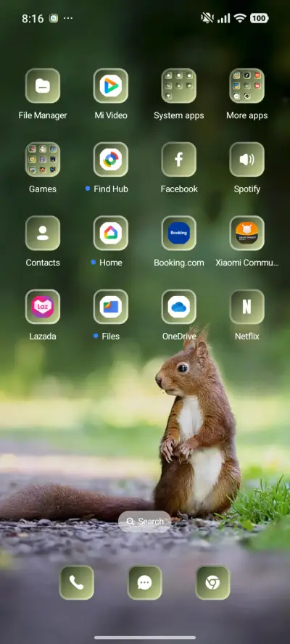Tap the three-dots notification overflow icon
The height and width of the screenshot is (644, 290).
[67, 18]
